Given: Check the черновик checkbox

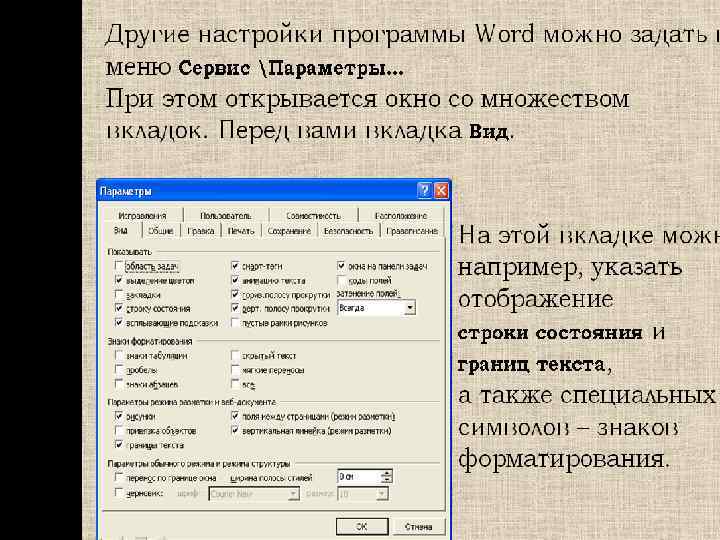Looking at the screenshot, I should (x=119, y=494).
